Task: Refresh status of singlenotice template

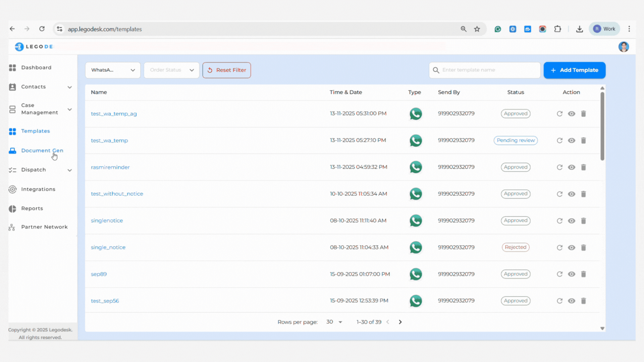Action: [559, 221]
